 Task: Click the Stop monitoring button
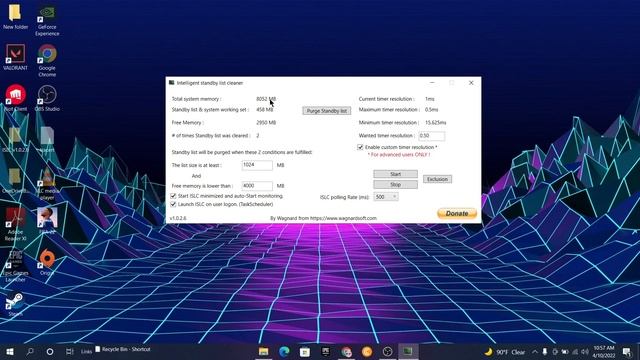[395, 184]
